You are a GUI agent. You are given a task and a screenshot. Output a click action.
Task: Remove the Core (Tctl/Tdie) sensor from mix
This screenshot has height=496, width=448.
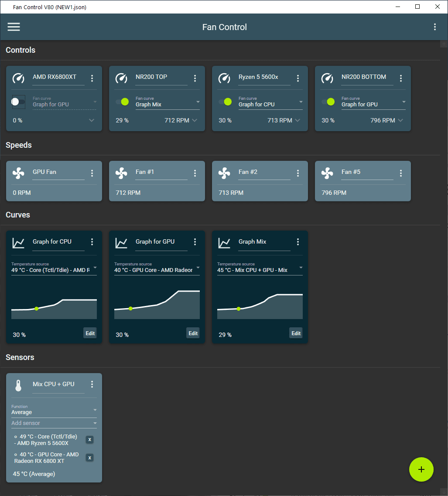89,440
